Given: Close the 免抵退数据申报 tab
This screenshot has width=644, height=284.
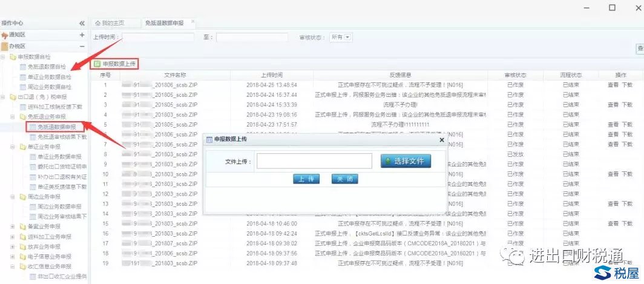Looking at the screenshot, I should click(x=192, y=21).
